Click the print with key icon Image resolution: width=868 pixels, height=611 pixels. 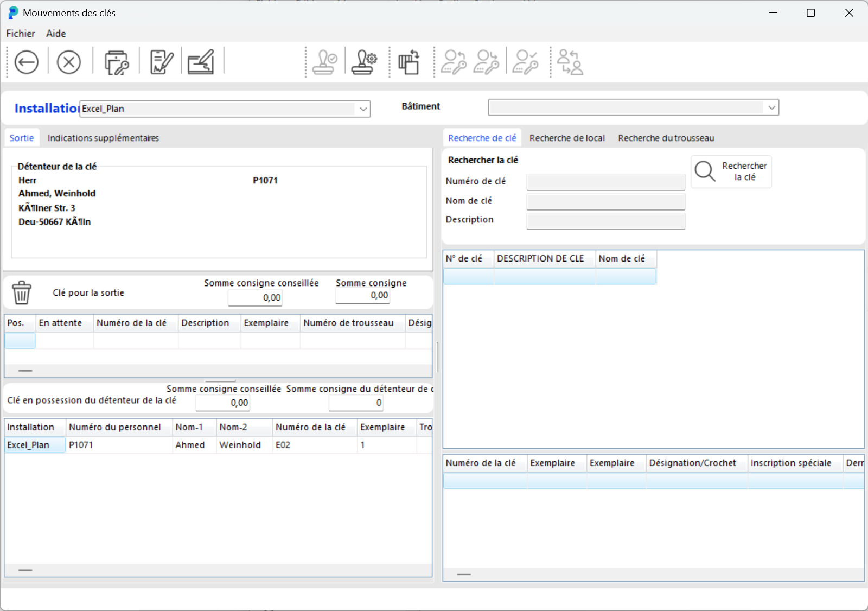pos(116,62)
